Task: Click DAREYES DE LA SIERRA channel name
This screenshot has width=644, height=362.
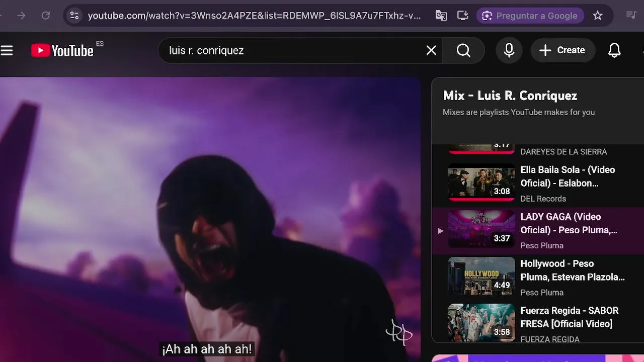Action: [x=563, y=152]
